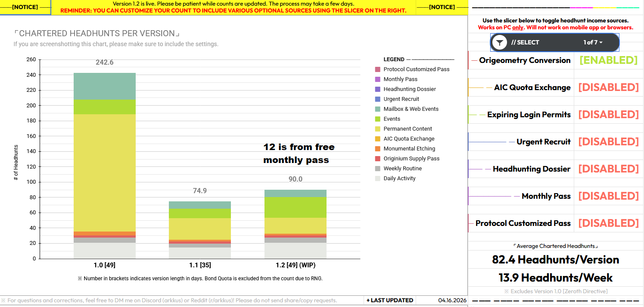This screenshot has height=307, width=644.
Task: Click the Expiring Login Permits [DISABLED] status
Action: coord(609,114)
